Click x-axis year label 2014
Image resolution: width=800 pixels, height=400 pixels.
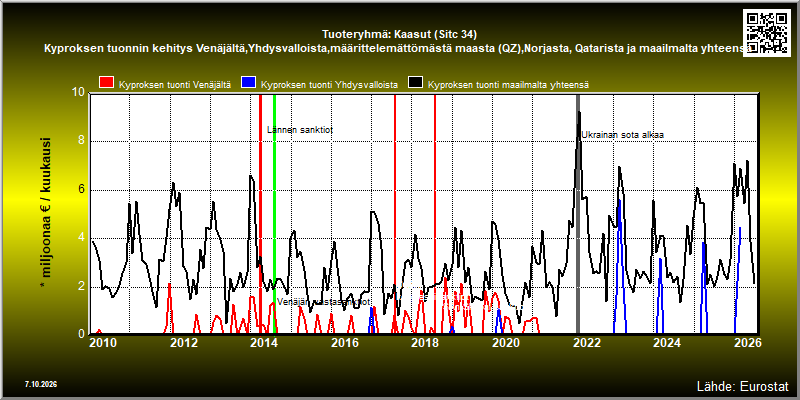[264, 342]
